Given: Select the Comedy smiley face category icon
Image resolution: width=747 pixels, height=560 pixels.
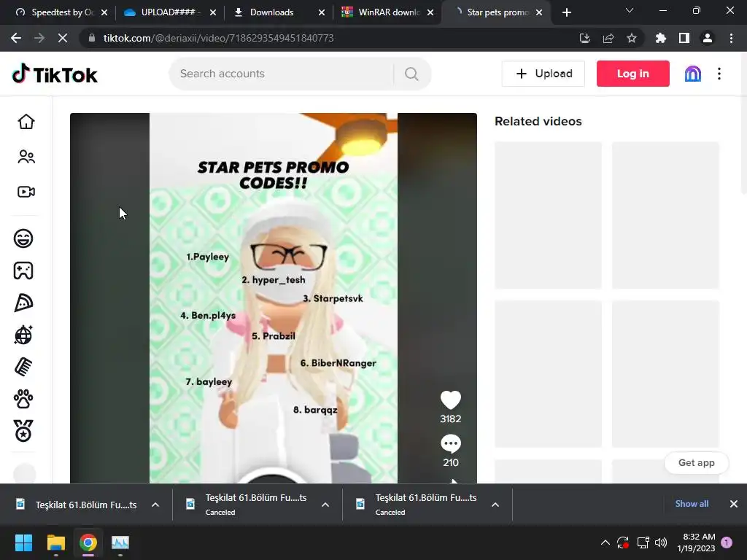Looking at the screenshot, I should pos(23,238).
